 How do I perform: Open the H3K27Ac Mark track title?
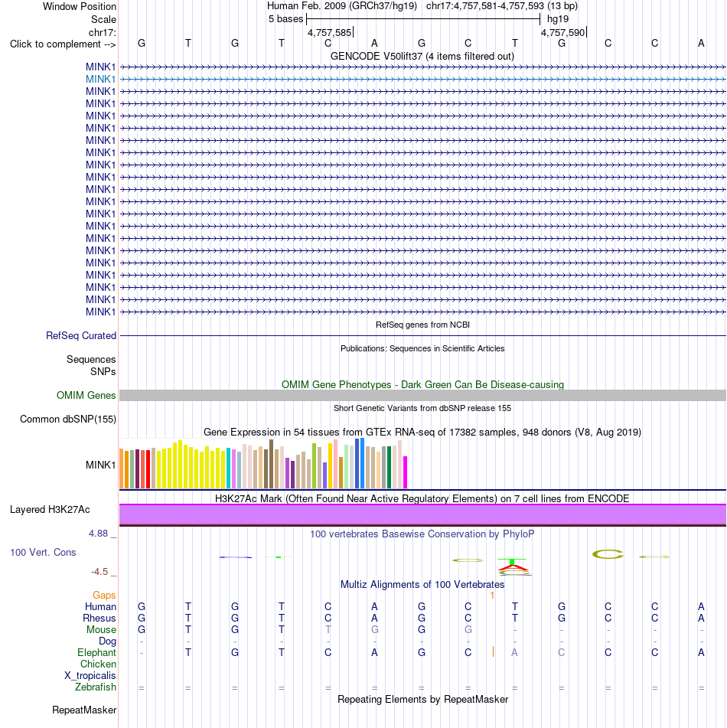click(x=422, y=498)
